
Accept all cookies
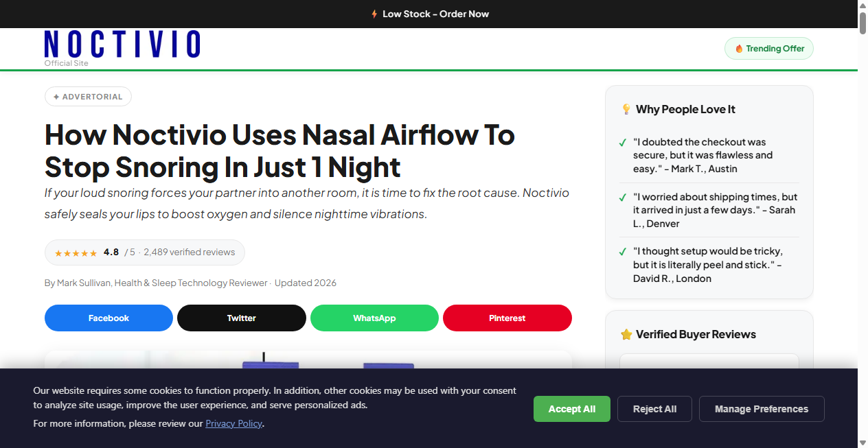click(x=572, y=409)
